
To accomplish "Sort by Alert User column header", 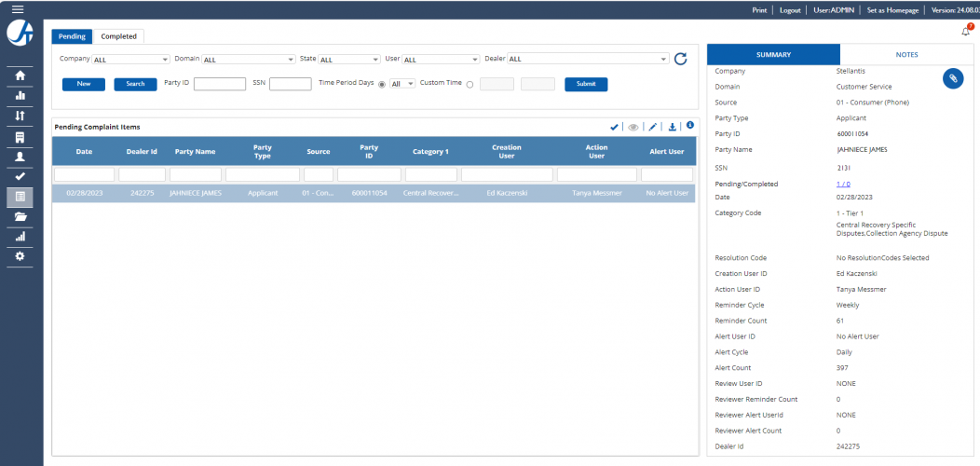I will point(667,151).
